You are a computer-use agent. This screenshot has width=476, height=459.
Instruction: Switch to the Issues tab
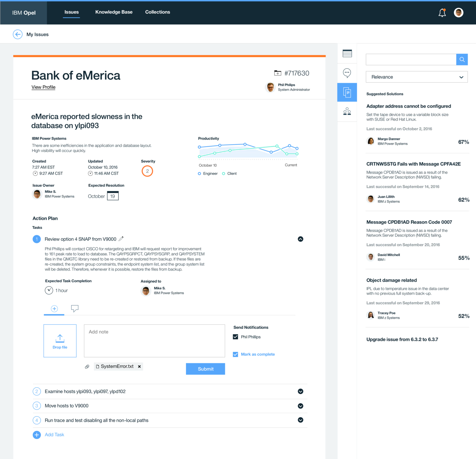pos(71,12)
